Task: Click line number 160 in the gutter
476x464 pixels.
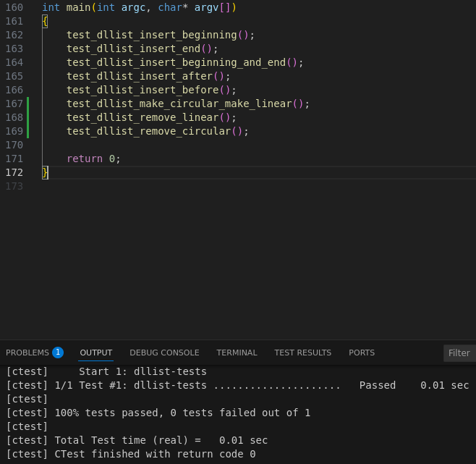Action: (14, 7)
